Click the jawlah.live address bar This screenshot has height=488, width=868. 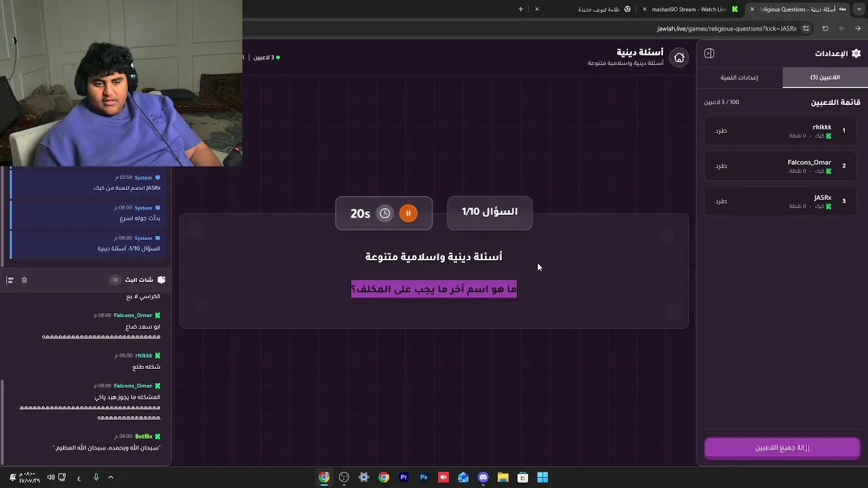tap(529, 28)
